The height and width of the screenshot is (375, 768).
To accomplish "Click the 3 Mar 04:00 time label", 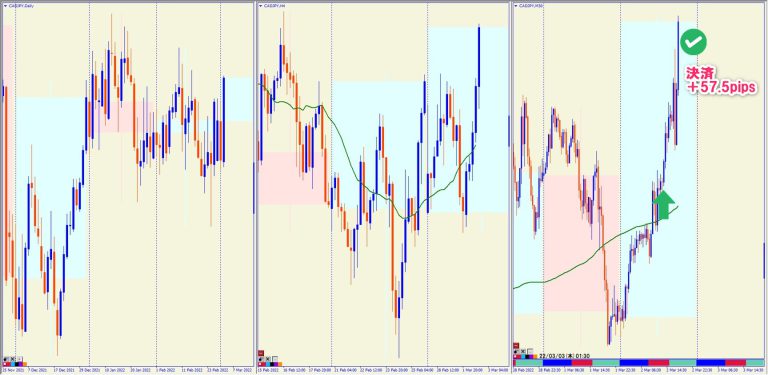I will click(x=497, y=370).
